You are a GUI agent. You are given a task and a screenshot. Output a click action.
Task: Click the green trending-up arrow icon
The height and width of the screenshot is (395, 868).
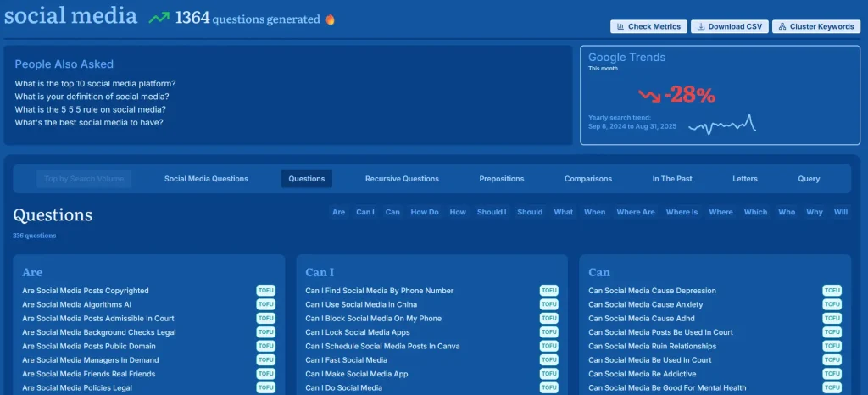(159, 18)
